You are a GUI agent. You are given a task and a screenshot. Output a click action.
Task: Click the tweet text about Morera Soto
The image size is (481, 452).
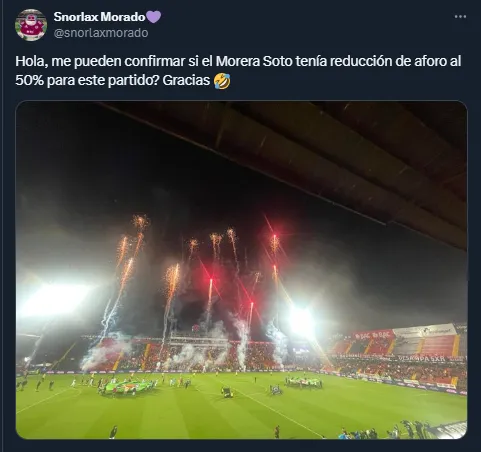(238, 71)
